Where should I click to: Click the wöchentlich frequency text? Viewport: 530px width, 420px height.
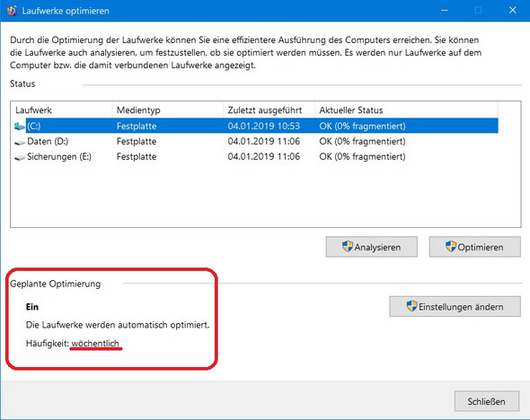95,344
